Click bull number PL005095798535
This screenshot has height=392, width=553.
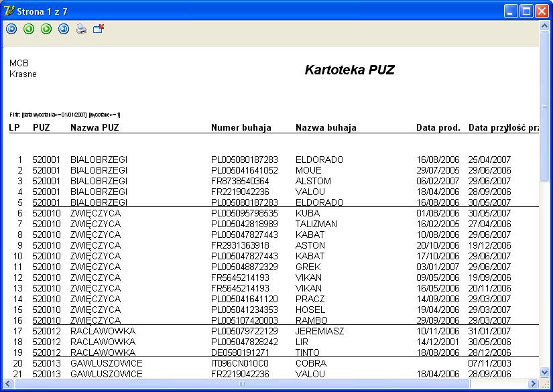click(x=245, y=213)
